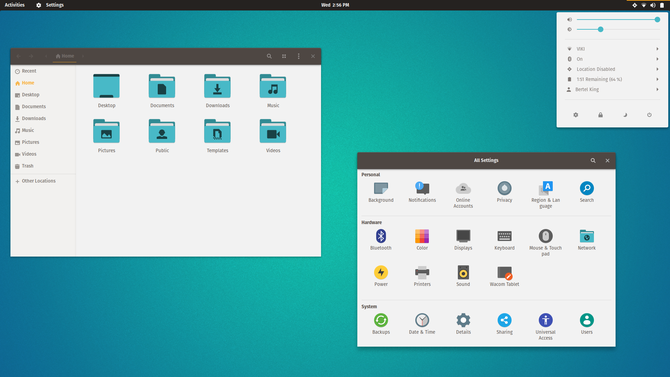Open Bluetooth settings panel
The width and height of the screenshot is (670, 377).
click(x=381, y=240)
